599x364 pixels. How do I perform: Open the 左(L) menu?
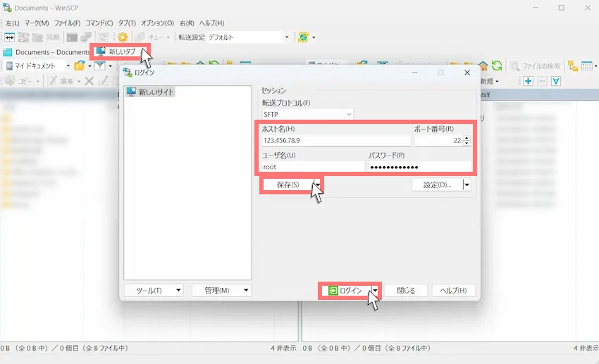[x=13, y=23]
